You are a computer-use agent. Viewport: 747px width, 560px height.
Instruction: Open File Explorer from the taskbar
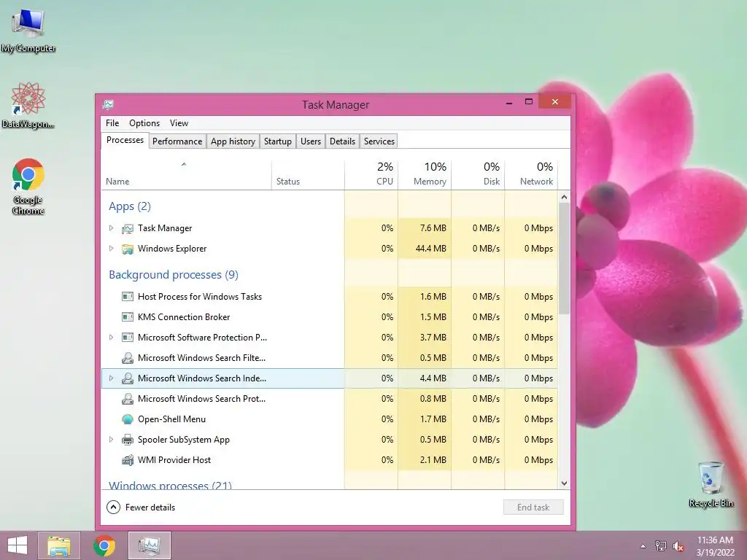59,545
